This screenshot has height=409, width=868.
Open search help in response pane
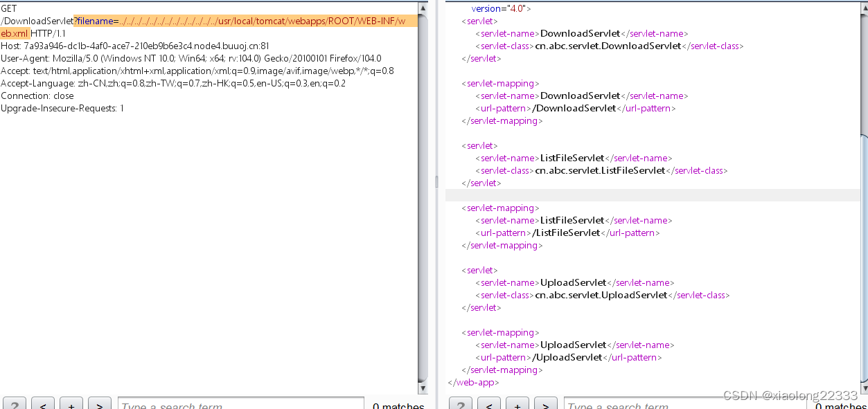[461, 404]
